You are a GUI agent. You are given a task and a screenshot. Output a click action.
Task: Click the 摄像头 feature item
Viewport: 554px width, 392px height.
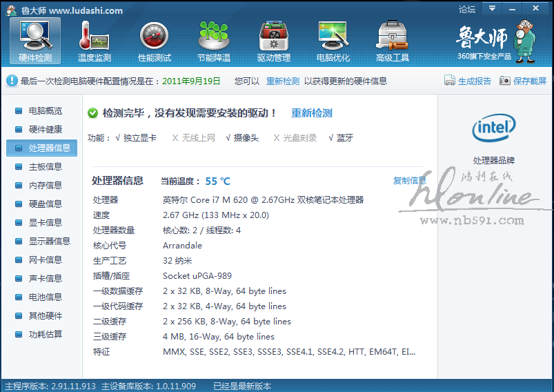242,138
